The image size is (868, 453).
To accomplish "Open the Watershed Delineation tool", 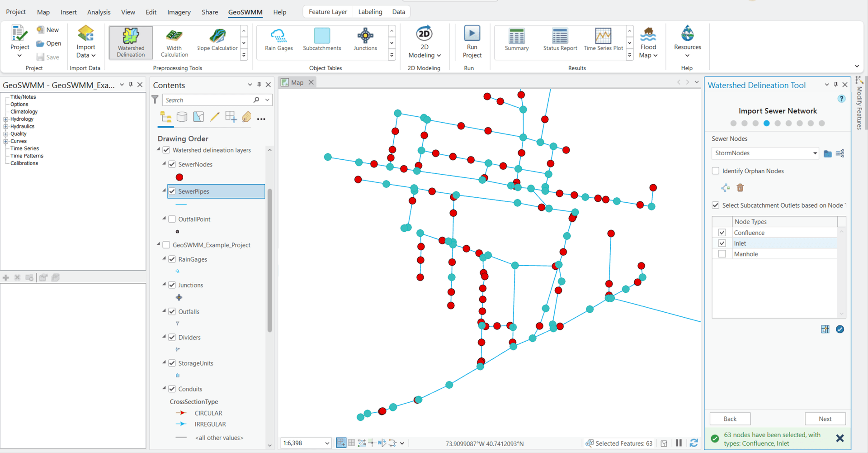I will click(131, 42).
